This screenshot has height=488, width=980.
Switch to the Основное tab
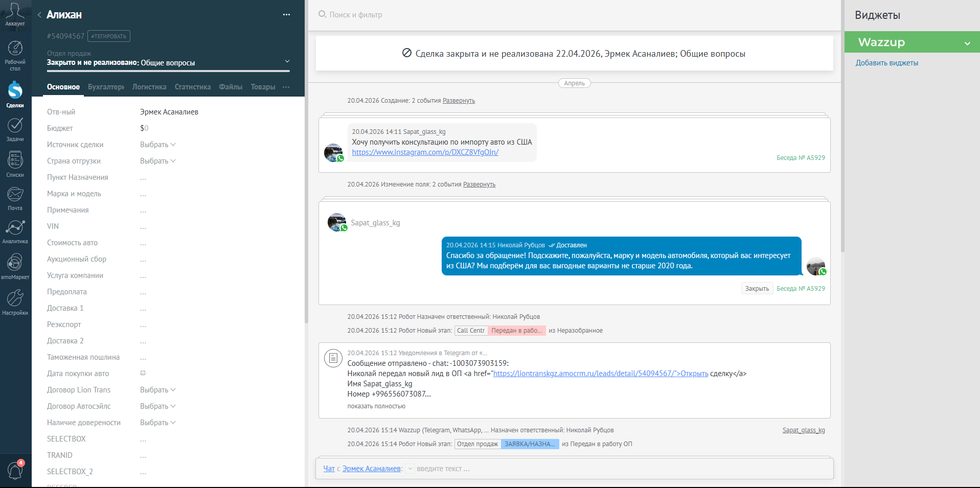63,87
